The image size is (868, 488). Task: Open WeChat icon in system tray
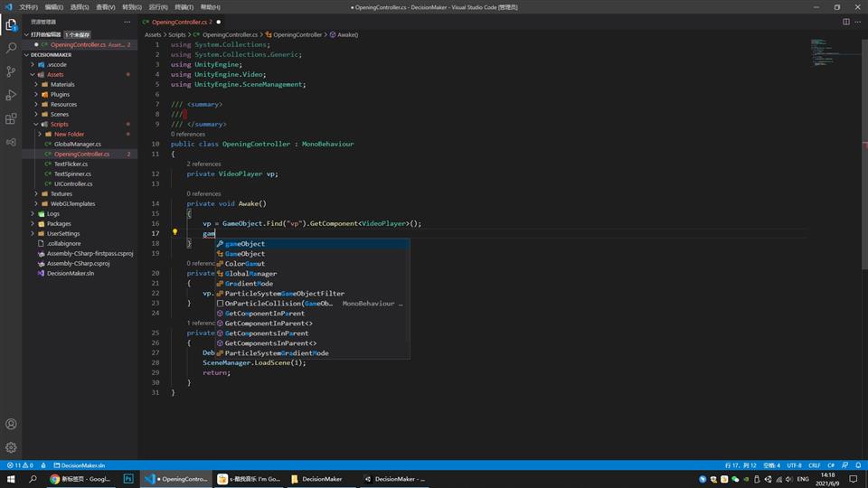click(x=735, y=479)
